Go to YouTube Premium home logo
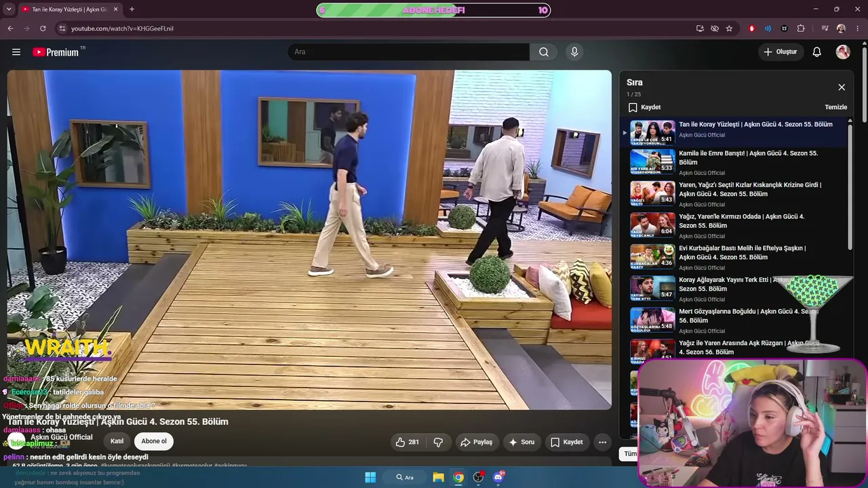 coord(56,52)
